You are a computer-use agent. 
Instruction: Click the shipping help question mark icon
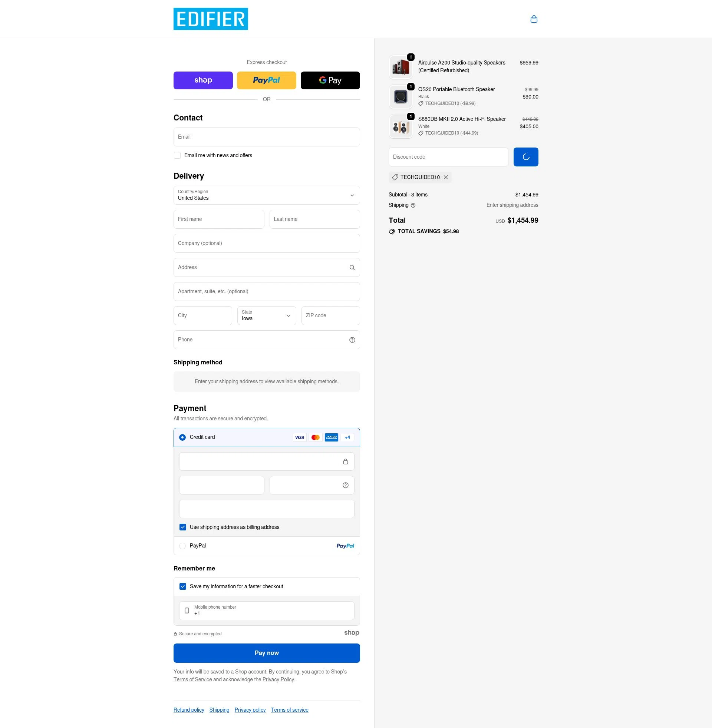point(413,205)
